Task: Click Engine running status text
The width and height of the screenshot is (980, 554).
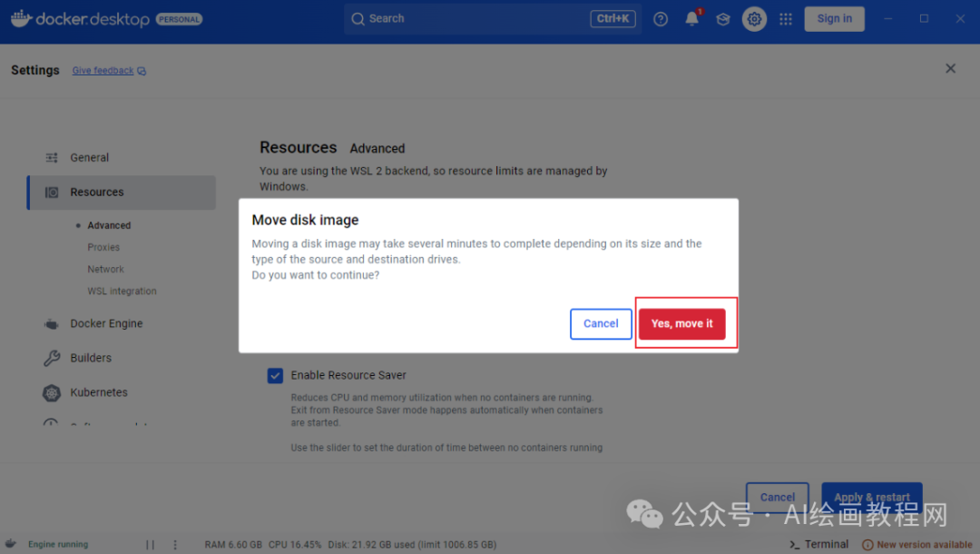Action: point(58,545)
